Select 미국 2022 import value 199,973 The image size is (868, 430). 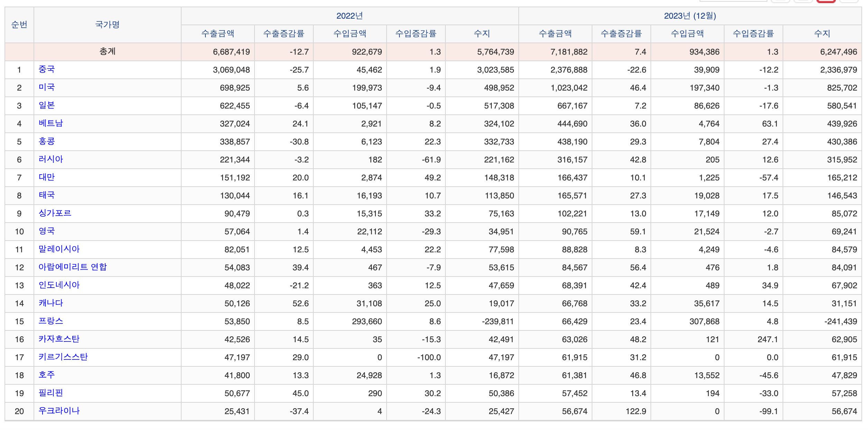coord(367,88)
